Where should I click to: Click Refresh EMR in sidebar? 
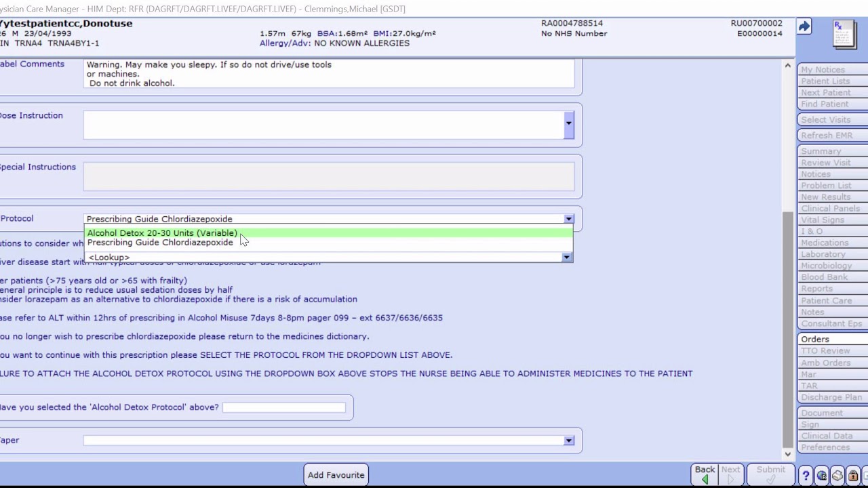833,135
